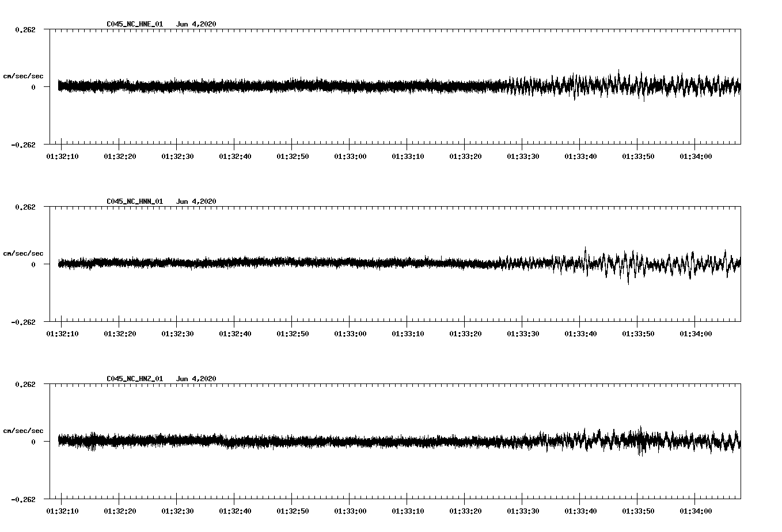
Task: Click 01:33:30 time label under HNZ plot
Action: (523, 511)
